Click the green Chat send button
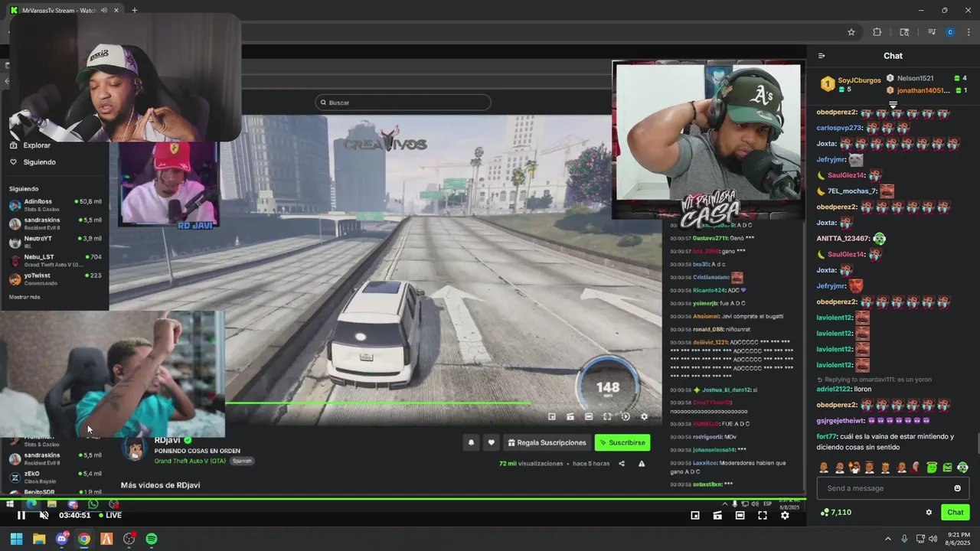Screen dimensions: 980x551 [955, 513]
